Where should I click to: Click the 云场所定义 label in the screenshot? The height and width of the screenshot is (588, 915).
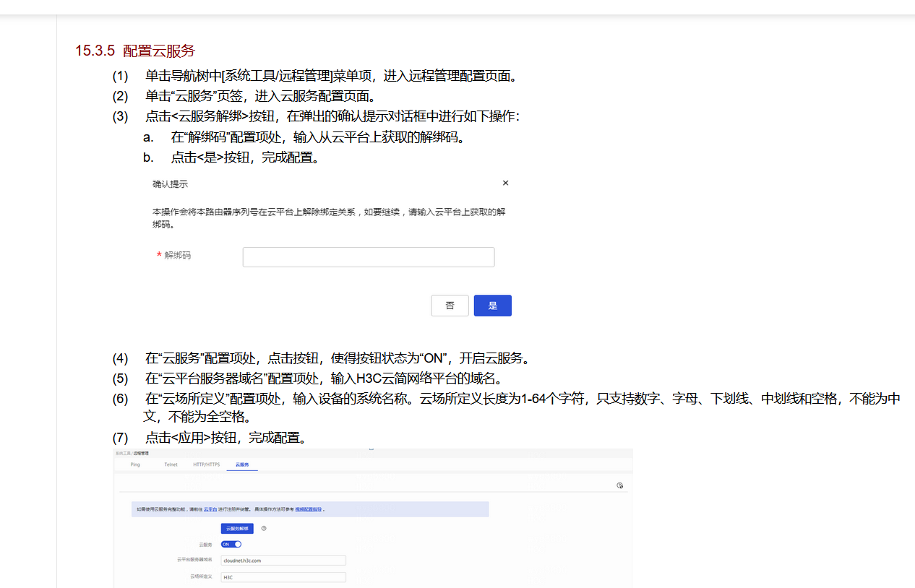pos(201,577)
